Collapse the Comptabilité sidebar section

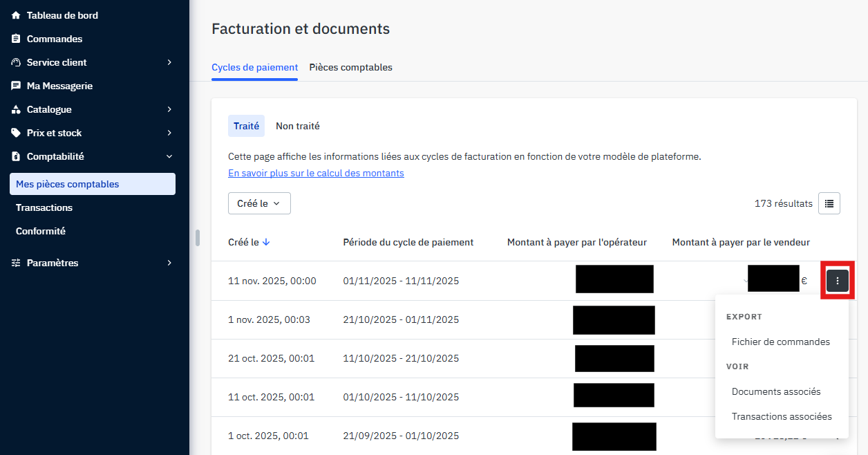click(x=169, y=156)
